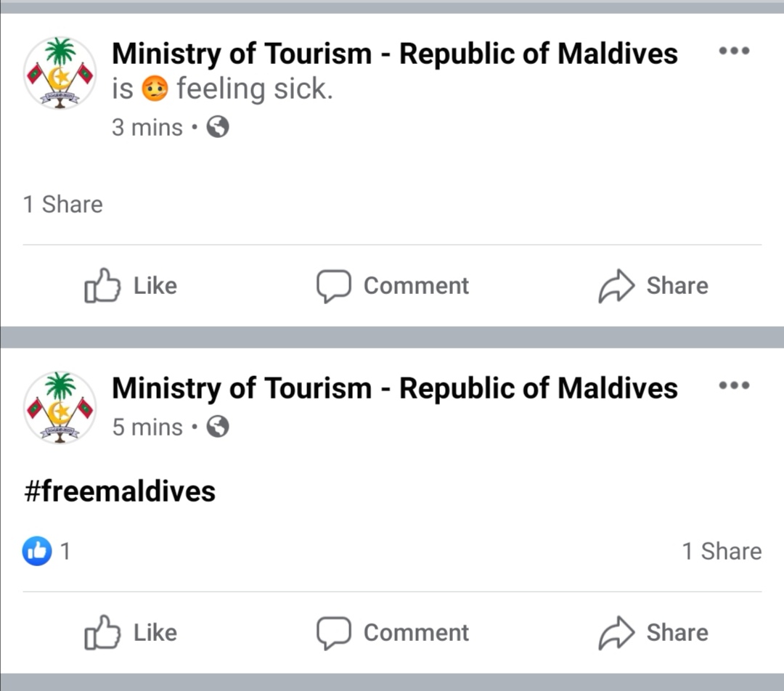Image resolution: width=784 pixels, height=691 pixels.
Task: Click the #freemaldives hashtag
Action: (120, 491)
